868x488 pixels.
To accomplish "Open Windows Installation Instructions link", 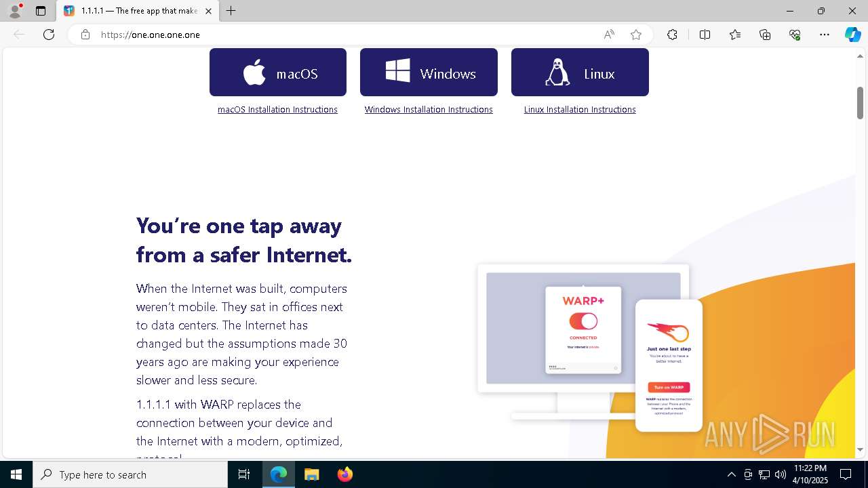I will [429, 109].
